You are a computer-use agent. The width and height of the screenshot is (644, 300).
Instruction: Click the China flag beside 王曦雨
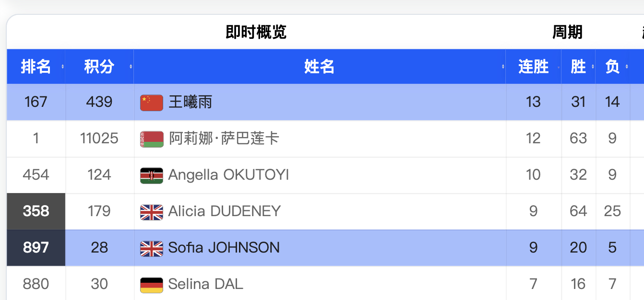pyautogui.click(x=152, y=102)
